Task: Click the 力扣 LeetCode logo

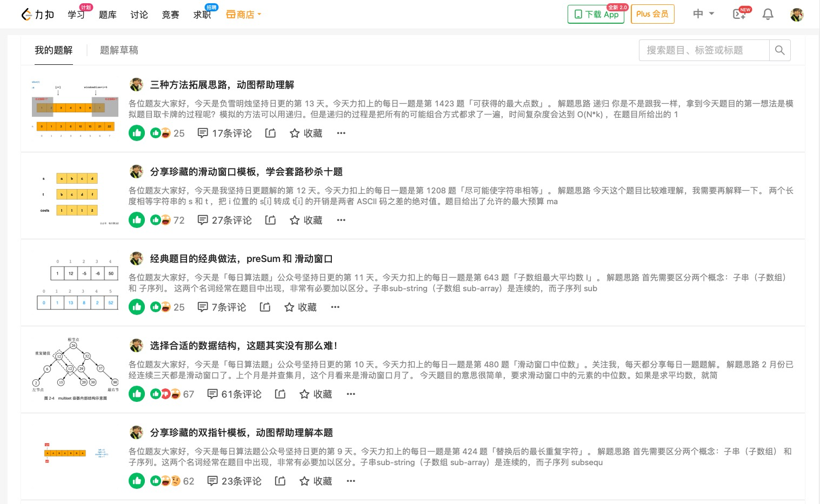Action: [37, 15]
